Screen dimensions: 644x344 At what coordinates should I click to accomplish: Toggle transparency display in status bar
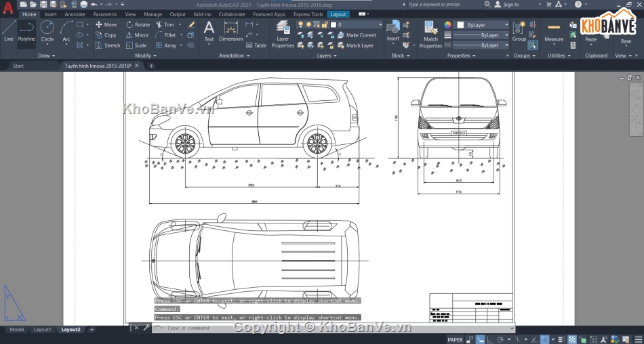pos(571,340)
